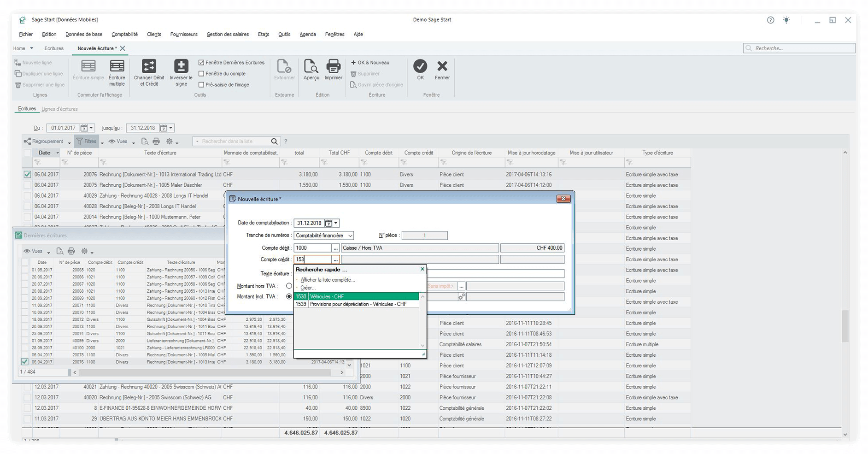Screen dimensions: 868x454
Task: Open calendar icon for jusqu'au date
Action: 163,128
